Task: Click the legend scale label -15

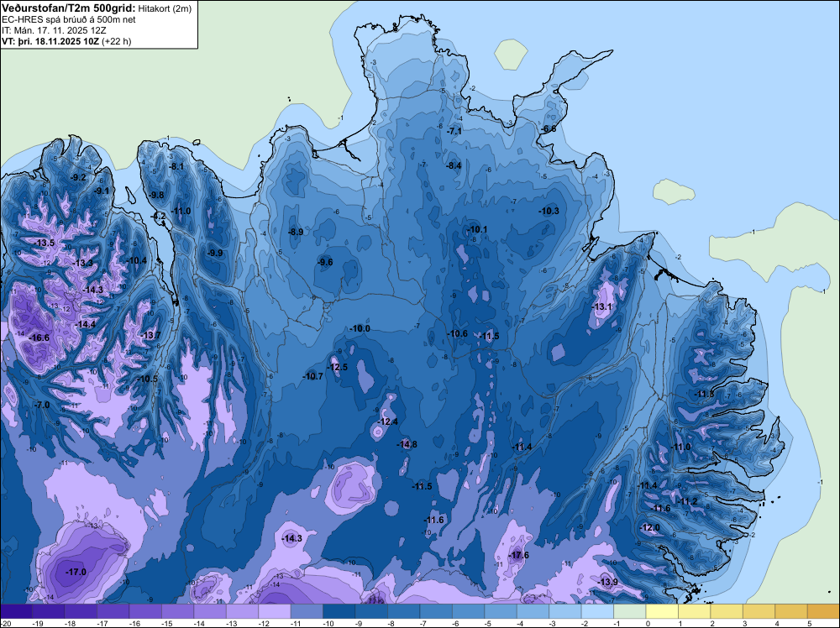Action: coord(166,623)
